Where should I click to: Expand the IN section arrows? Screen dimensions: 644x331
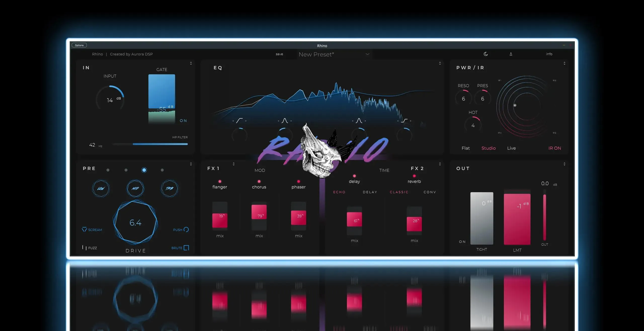tap(191, 63)
